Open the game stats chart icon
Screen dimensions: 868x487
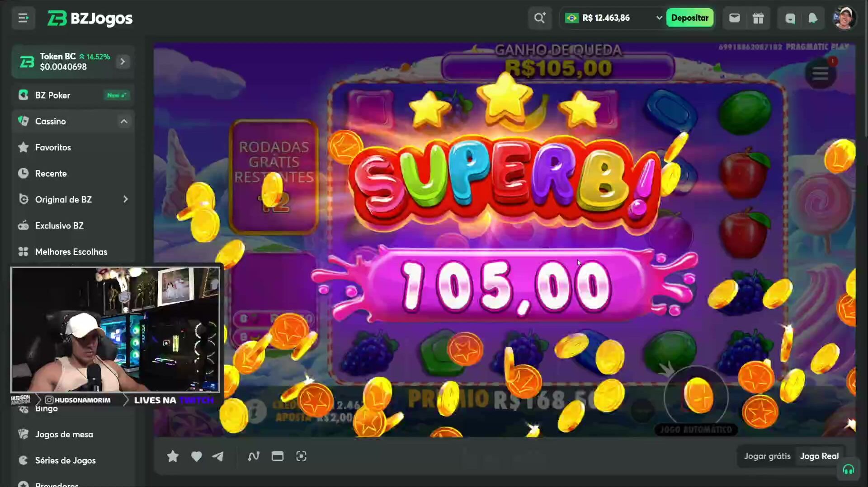tap(254, 456)
